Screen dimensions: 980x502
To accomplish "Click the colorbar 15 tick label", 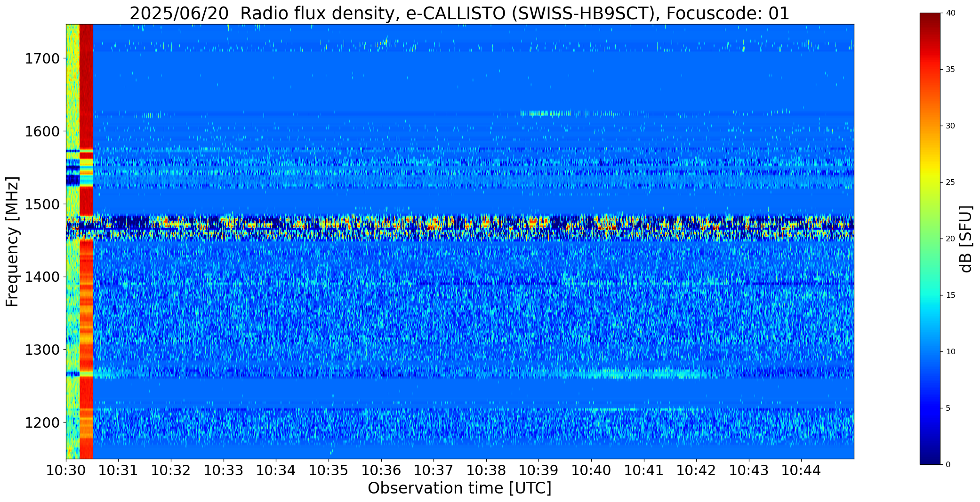I will [950, 295].
